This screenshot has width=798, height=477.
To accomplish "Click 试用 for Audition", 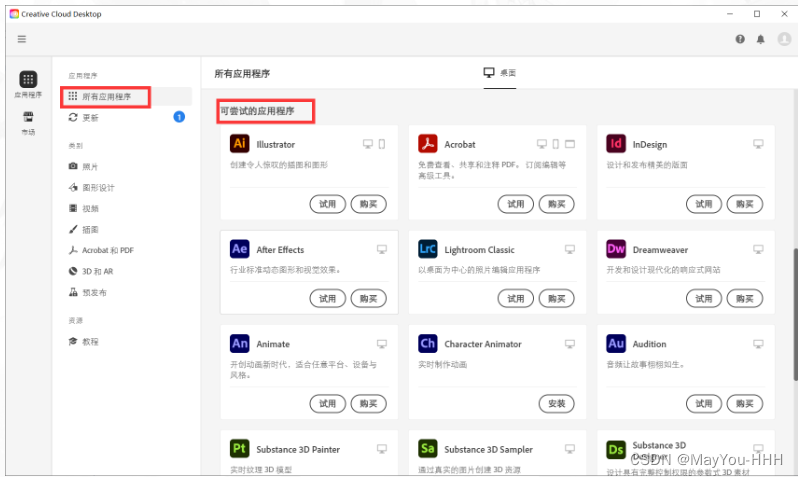I will click(704, 404).
